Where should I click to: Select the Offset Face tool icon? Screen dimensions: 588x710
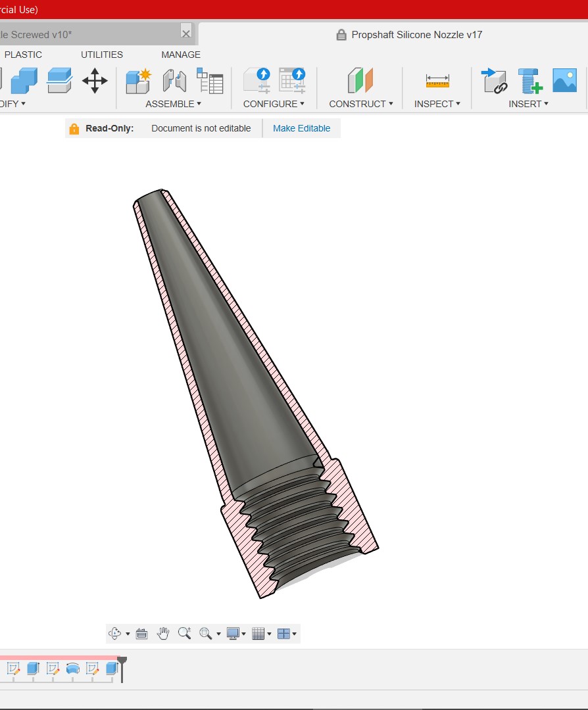pyautogui.click(x=59, y=81)
